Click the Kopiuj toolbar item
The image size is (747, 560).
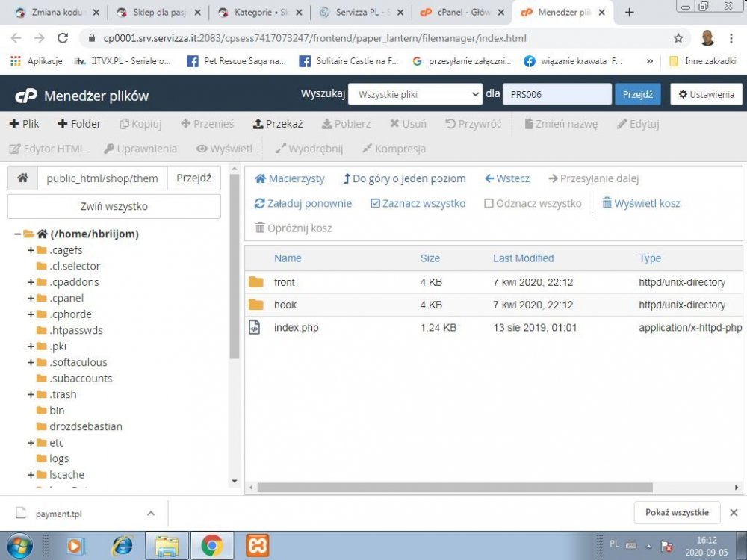click(140, 124)
